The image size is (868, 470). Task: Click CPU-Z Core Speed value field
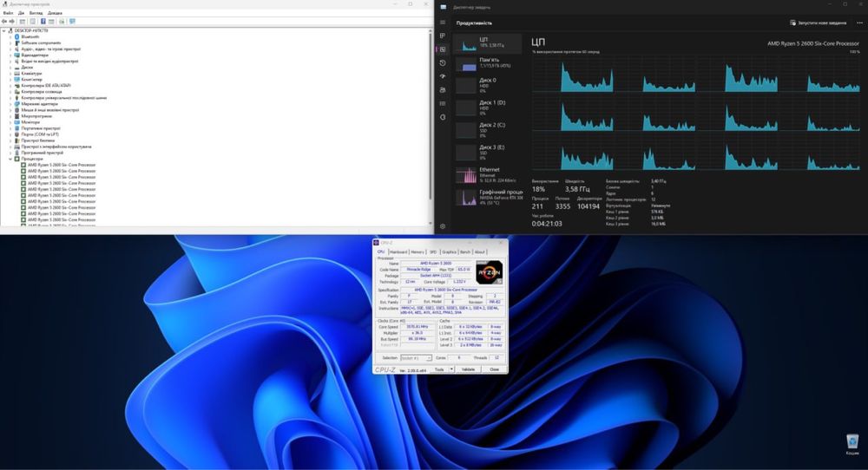(x=417, y=327)
